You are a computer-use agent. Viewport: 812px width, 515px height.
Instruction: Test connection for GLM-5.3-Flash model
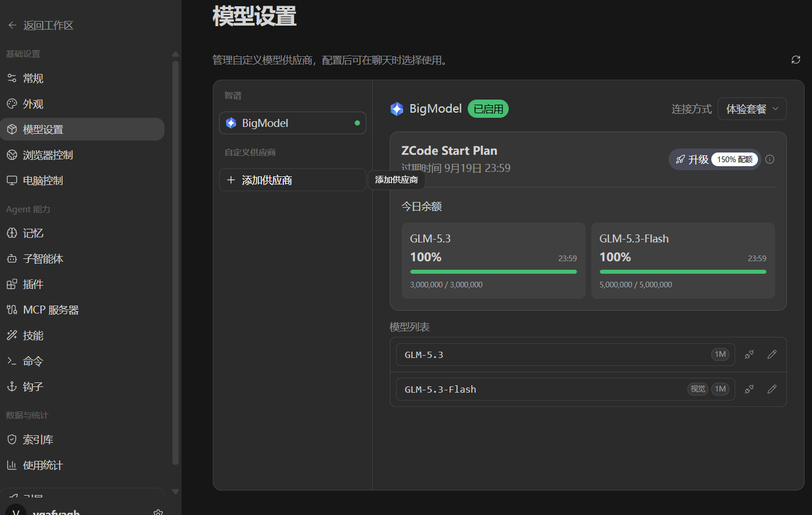pyautogui.click(x=749, y=389)
